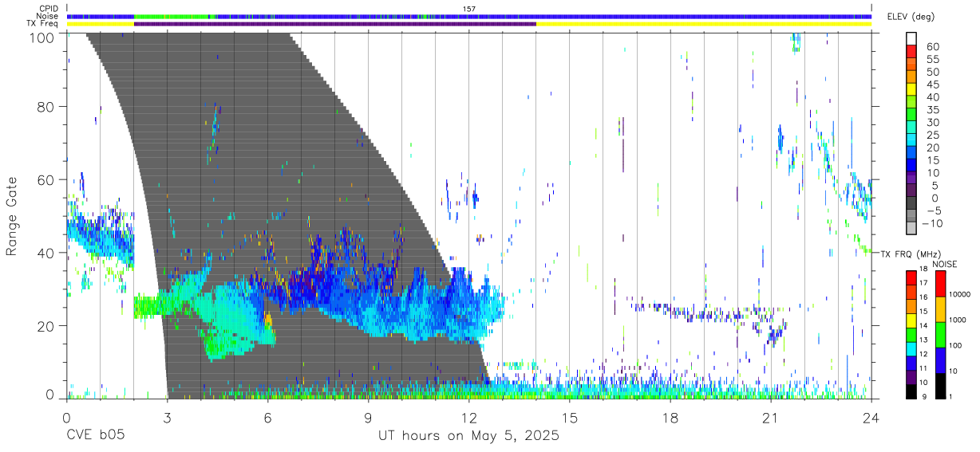Click the CPID value '157'
This screenshot has width=980, height=452.
469,9
